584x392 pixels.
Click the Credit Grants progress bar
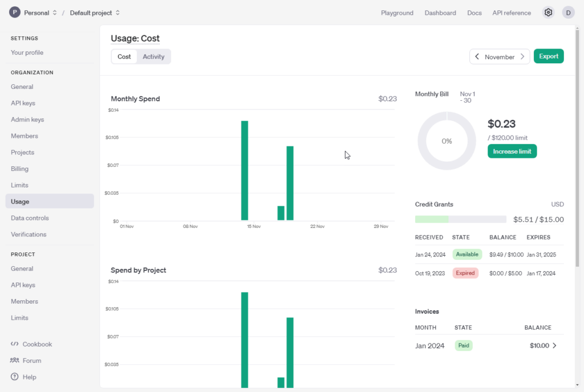tap(460, 219)
